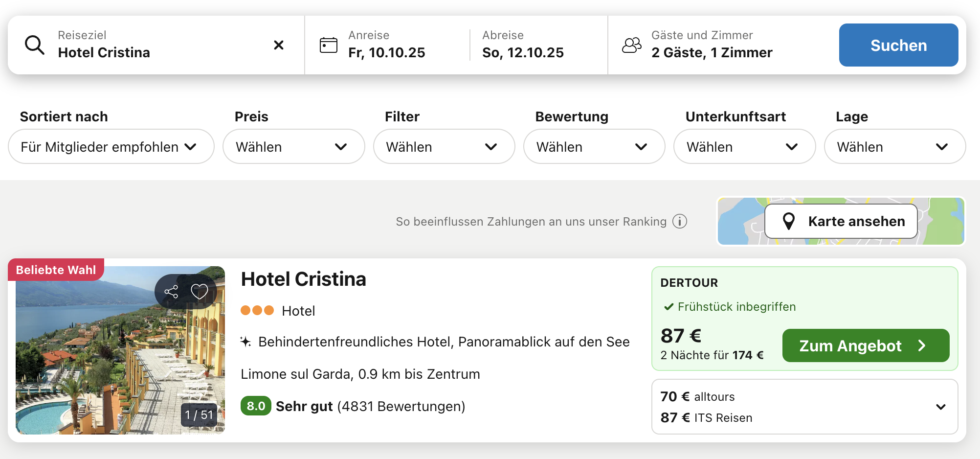Clear the Hotel Cristina destination field
Image resolution: width=980 pixels, height=459 pixels.
[x=279, y=45]
